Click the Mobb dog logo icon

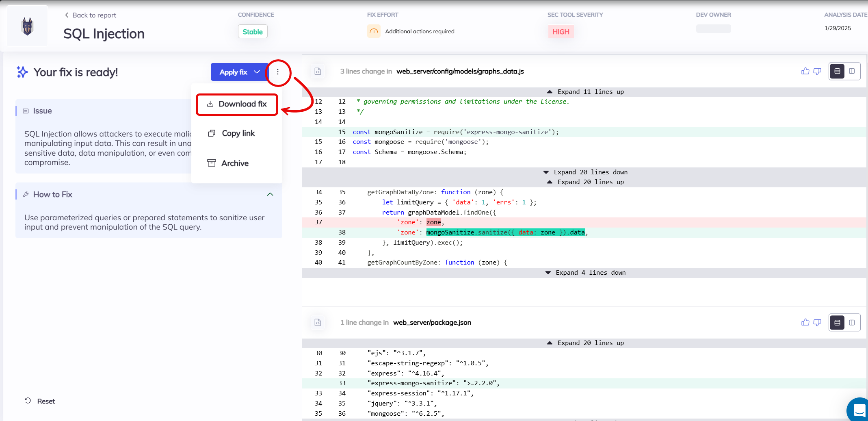point(27,26)
